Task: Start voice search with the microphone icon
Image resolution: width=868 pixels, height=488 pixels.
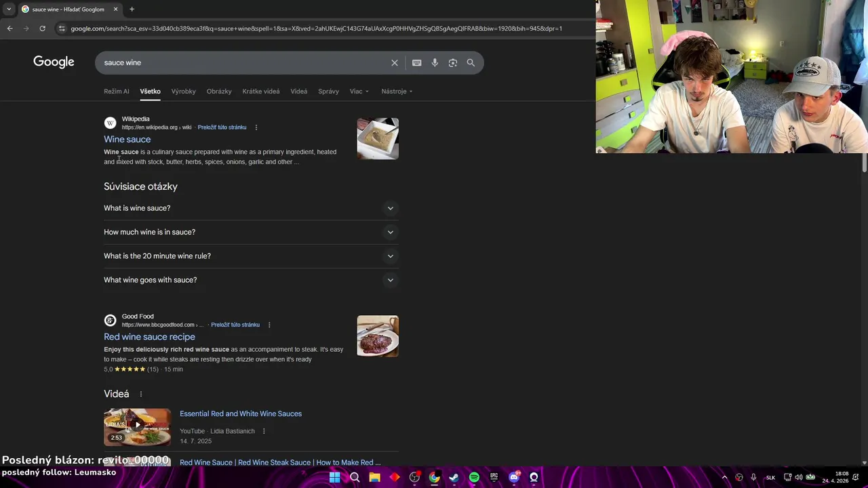Action: pyautogui.click(x=435, y=62)
